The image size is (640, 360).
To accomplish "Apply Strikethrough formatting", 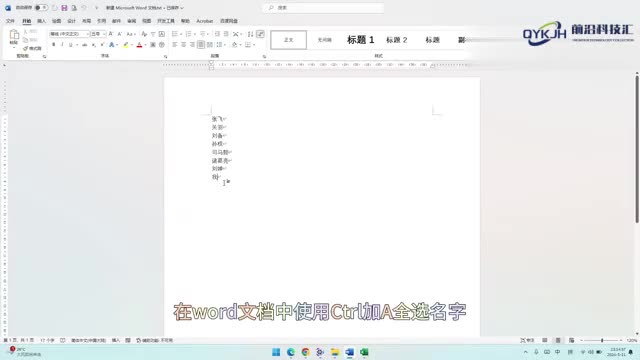I will [x=84, y=44].
